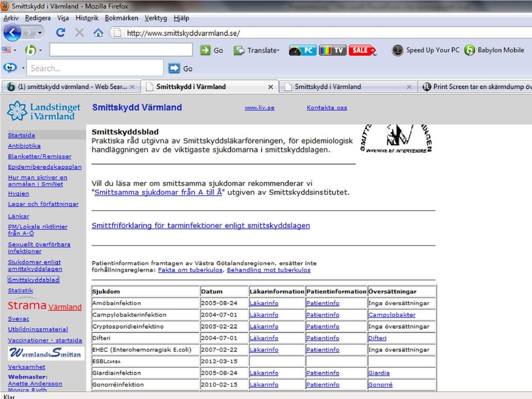
Task: Open history dropdown next to Forward button
Action: 40,33
